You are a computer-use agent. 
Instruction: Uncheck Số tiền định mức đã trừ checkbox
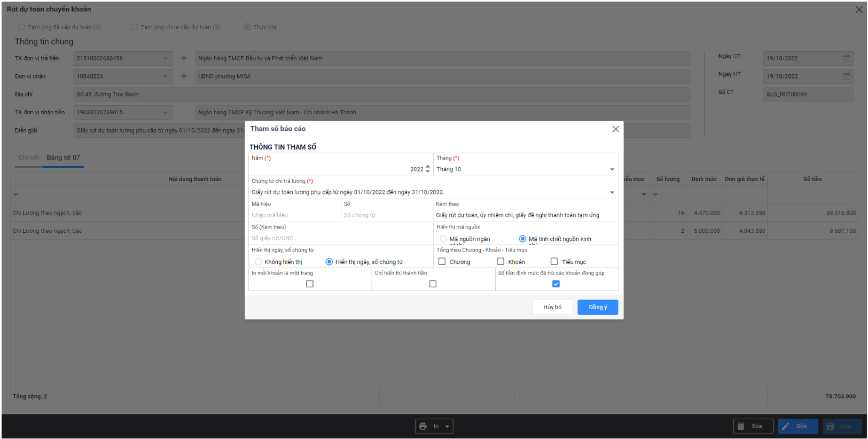pos(556,284)
